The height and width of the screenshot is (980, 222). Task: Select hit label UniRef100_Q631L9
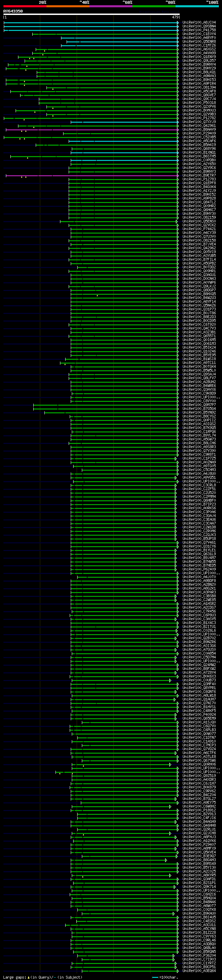point(199,554)
